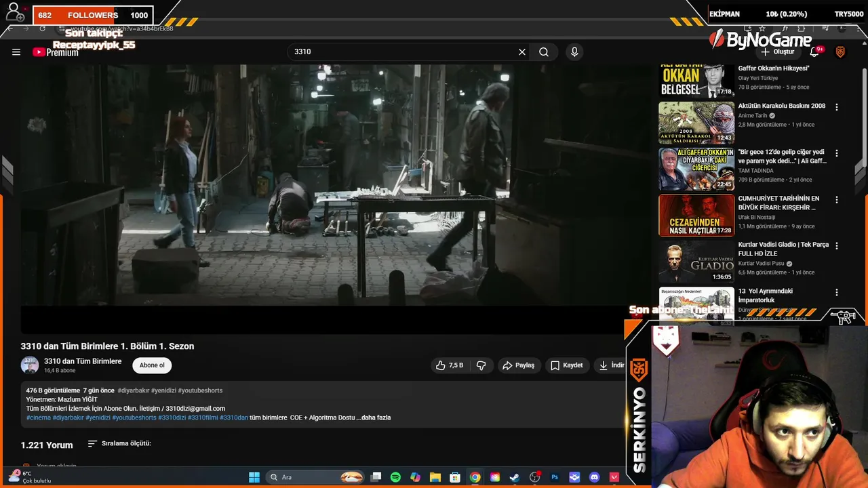Click the 1.221 Yorum comments heading
The height and width of the screenshot is (488, 868).
[x=47, y=445]
